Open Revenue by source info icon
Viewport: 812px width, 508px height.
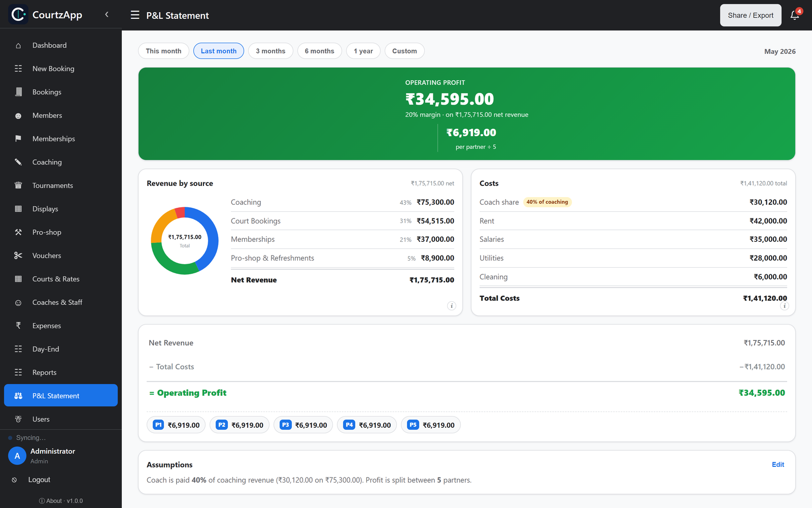452,306
